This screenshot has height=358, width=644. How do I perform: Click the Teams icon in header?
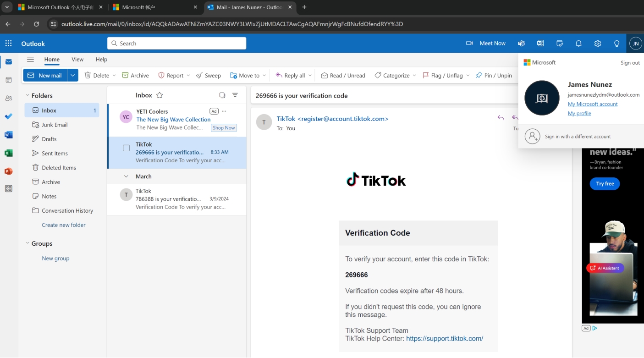click(521, 43)
